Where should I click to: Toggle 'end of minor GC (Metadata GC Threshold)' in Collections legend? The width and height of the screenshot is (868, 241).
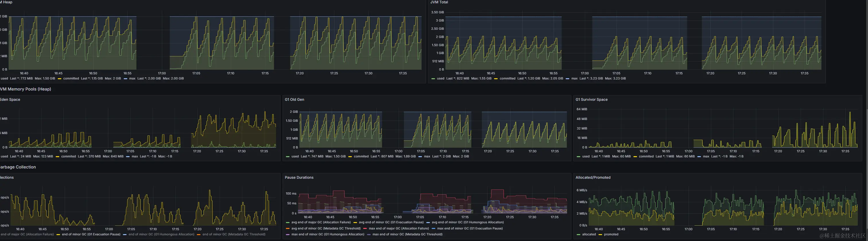click(x=234, y=235)
